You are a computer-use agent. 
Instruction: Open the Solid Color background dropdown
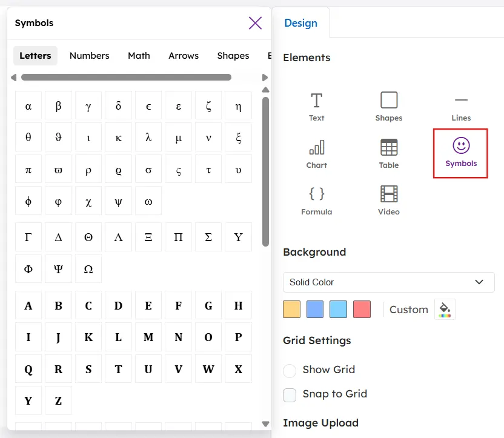388,282
